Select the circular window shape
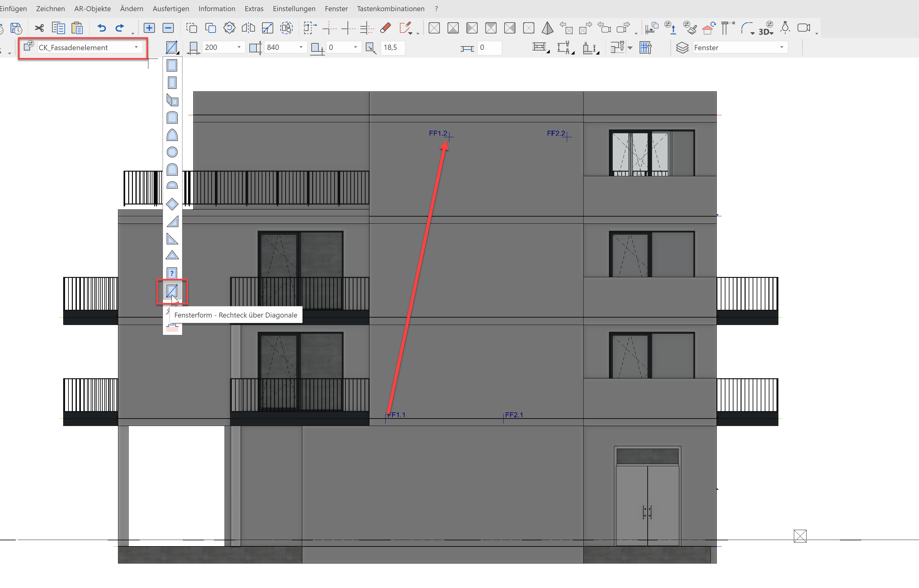The width and height of the screenshot is (919, 588). (x=172, y=152)
